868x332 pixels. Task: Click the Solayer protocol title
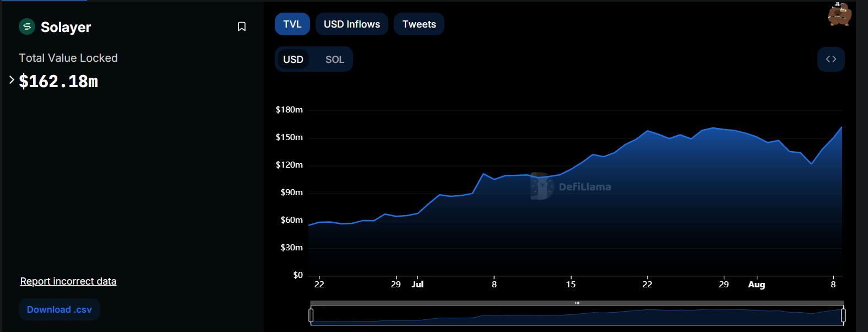pyautogui.click(x=66, y=27)
